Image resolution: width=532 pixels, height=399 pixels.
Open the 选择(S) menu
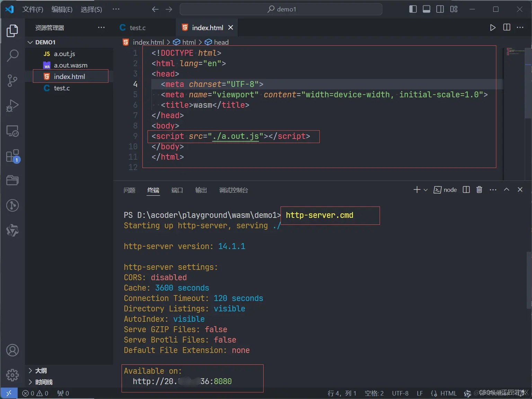click(x=91, y=9)
